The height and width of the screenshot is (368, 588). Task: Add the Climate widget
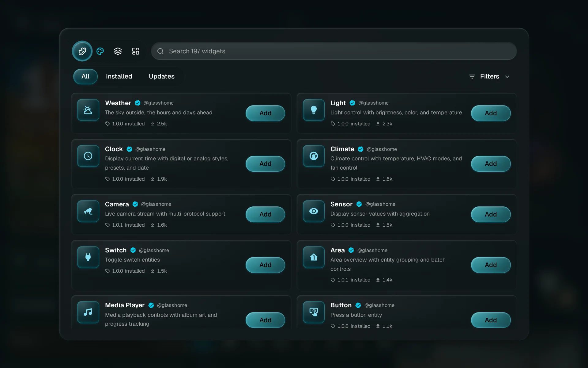tap(491, 164)
